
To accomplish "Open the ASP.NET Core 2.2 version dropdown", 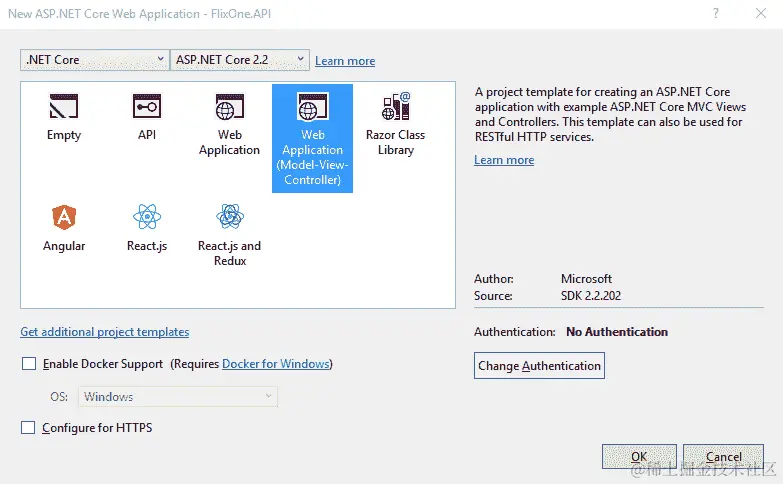I will pyautogui.click(x=240, y=60).
